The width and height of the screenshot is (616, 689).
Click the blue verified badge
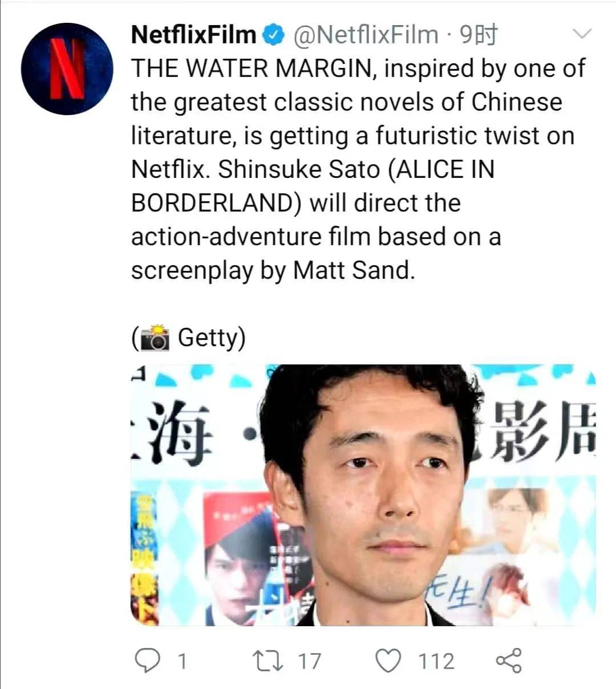(x=273, y=35)
